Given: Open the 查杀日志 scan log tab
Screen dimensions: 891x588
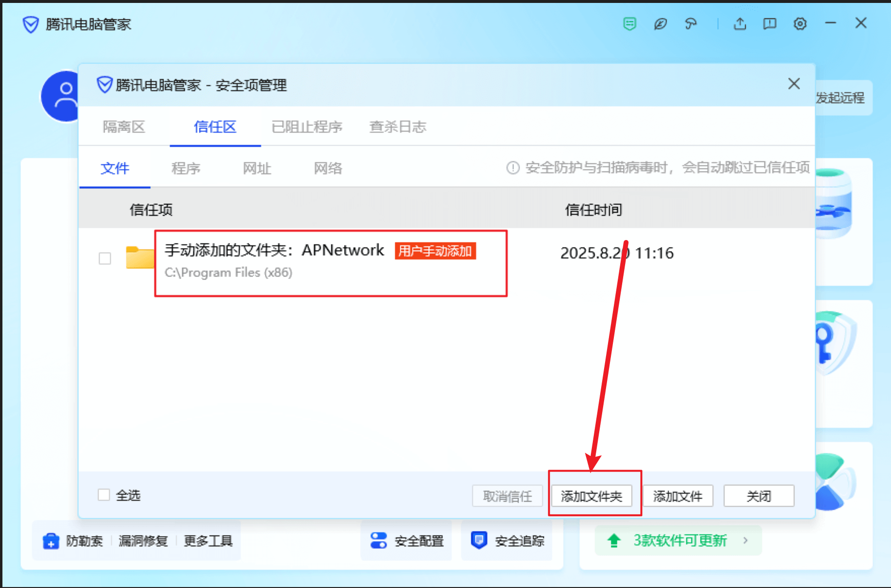Looking at the screenshot, I should click(x=397, y=127).
